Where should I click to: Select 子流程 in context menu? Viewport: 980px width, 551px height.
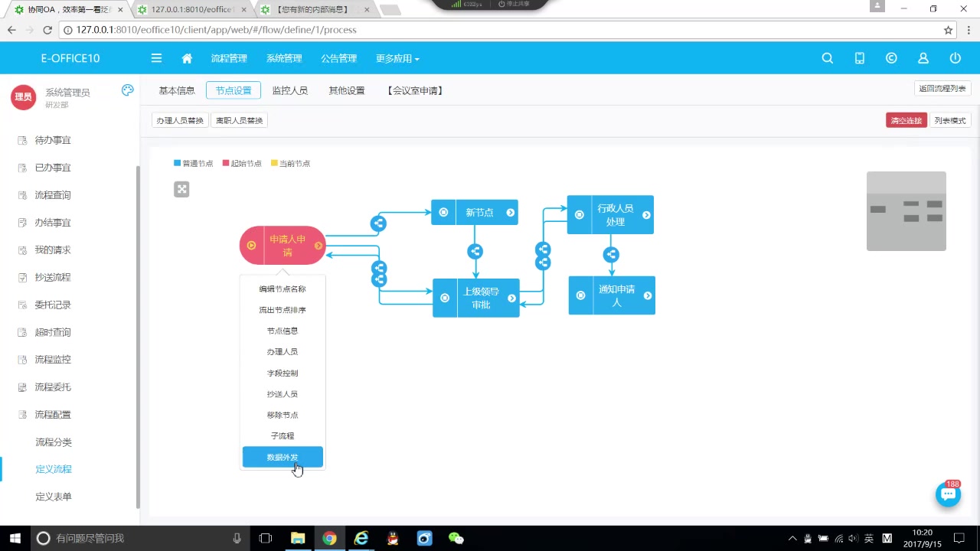283,435
